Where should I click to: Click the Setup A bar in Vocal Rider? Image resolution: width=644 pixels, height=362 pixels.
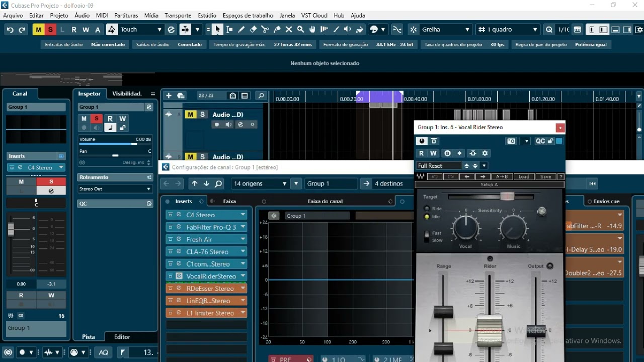pyautogui.click(x=490, y=185)
